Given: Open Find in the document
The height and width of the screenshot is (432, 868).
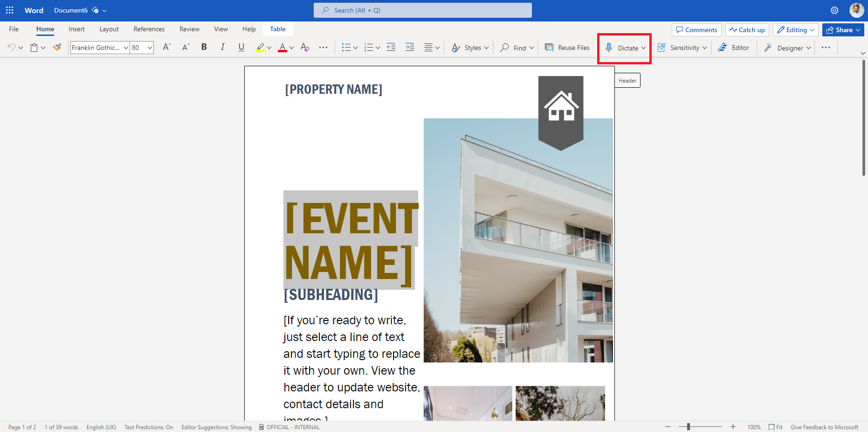Looking at the screenshot, I should coord(516,47).
